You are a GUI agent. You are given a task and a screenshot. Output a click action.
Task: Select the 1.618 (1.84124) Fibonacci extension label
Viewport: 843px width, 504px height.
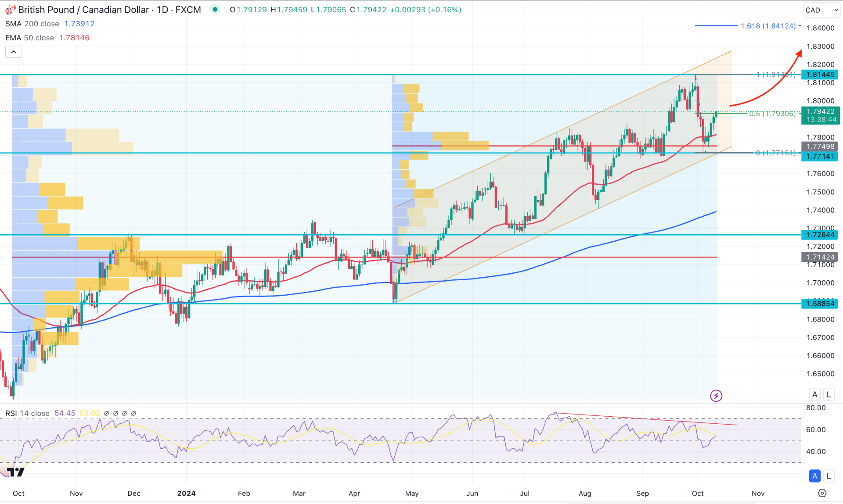pyautogui.click(x=768, y=26)
